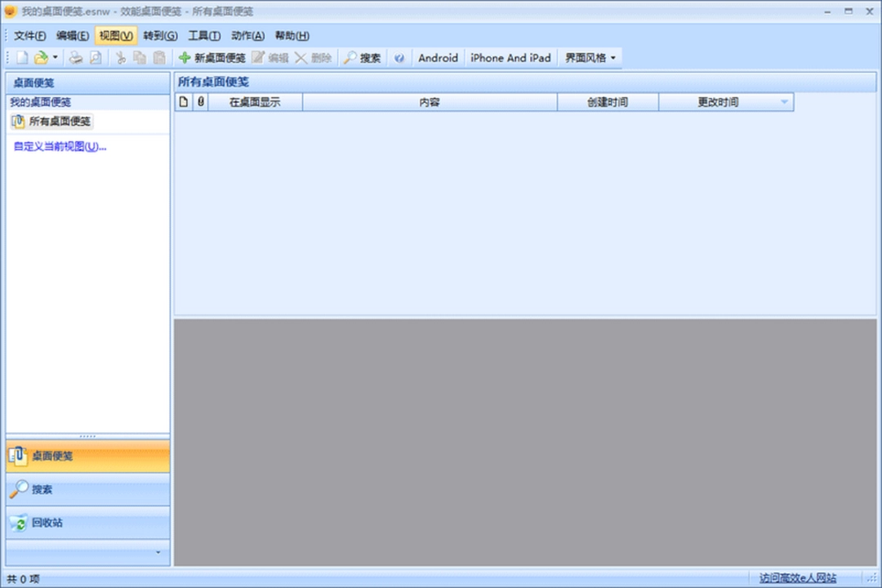The width and height of the screenshot is (882, 588).
Task: Expand the Open button's dropdown arrow
Action: pyautogui.click(x=56, y=57)
